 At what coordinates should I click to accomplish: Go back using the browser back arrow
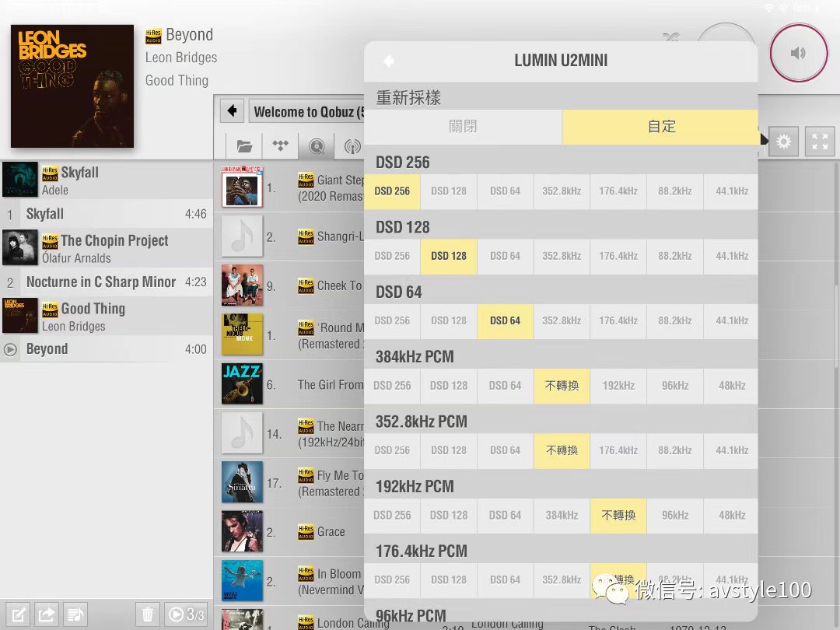coord(232,111)
